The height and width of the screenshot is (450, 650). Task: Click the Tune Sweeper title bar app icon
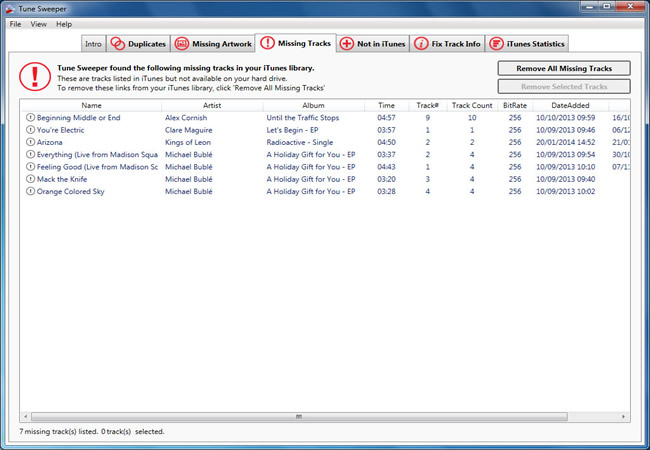[10, 8]
